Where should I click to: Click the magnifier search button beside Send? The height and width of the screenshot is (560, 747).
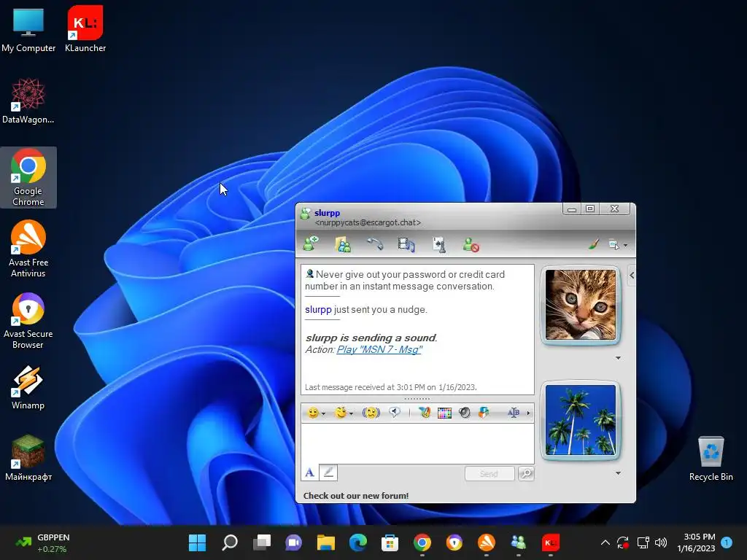pos(526,474)
